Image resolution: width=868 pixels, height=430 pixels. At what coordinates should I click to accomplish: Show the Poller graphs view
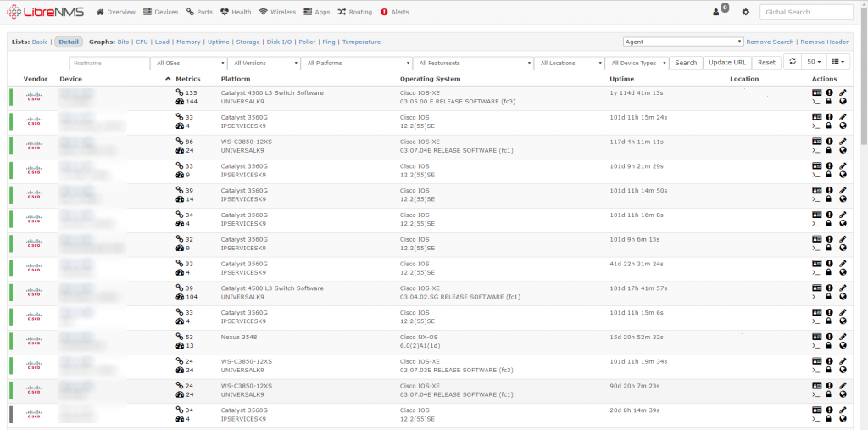coord(307,42)
